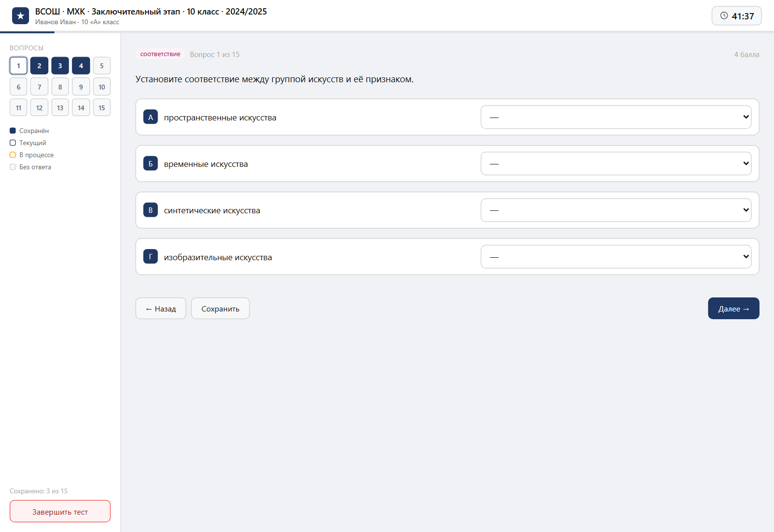Click the Иванов Иван student name
This screenshot has height=532, width=774.
point(55,22)
